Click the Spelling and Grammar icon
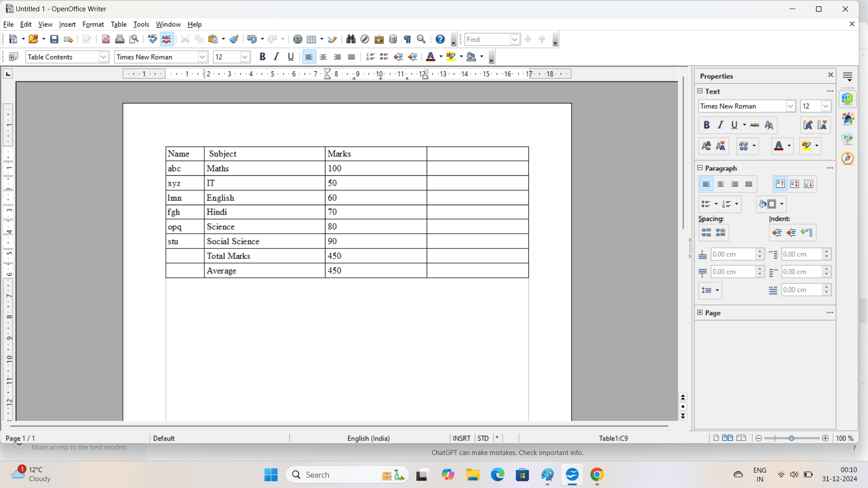 (x=152, y=39)
